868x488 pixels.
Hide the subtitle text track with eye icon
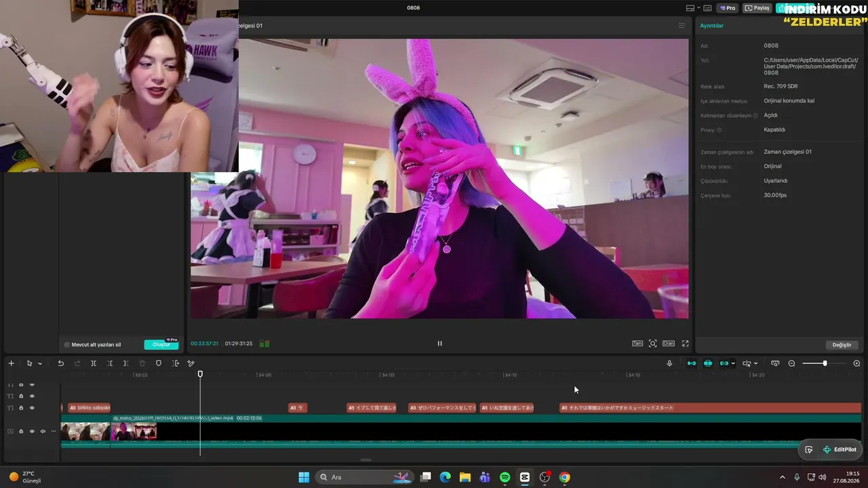tap(32, 408)
